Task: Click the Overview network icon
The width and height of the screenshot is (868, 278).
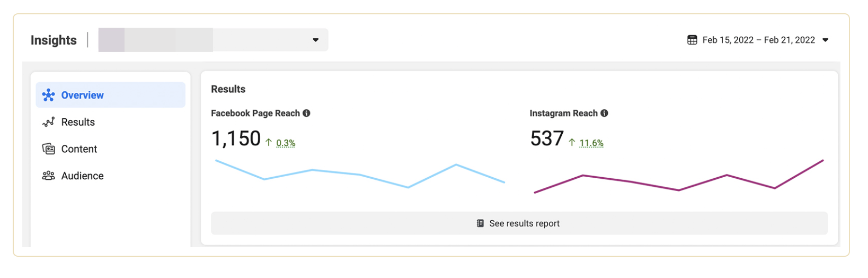Action: point(48,95)
